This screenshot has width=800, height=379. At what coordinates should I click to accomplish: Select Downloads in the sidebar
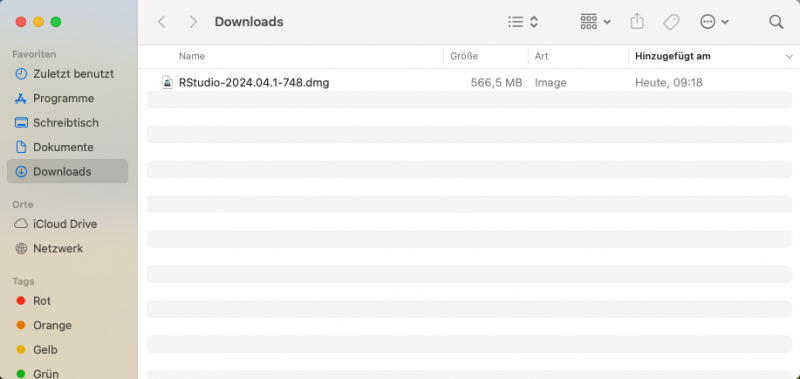(x=67, y=171)
